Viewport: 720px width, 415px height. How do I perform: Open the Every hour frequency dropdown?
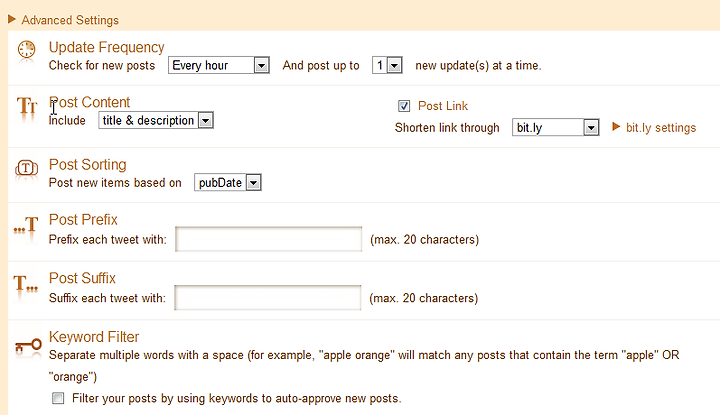pyautogui.click(x=219, y=65)
